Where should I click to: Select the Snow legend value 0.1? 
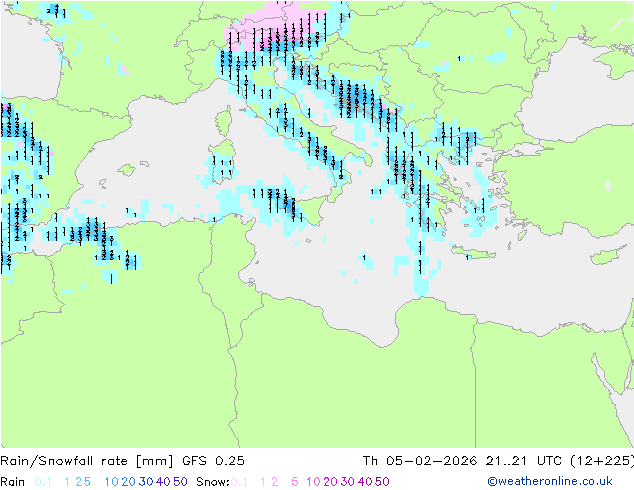coord(239,482)
